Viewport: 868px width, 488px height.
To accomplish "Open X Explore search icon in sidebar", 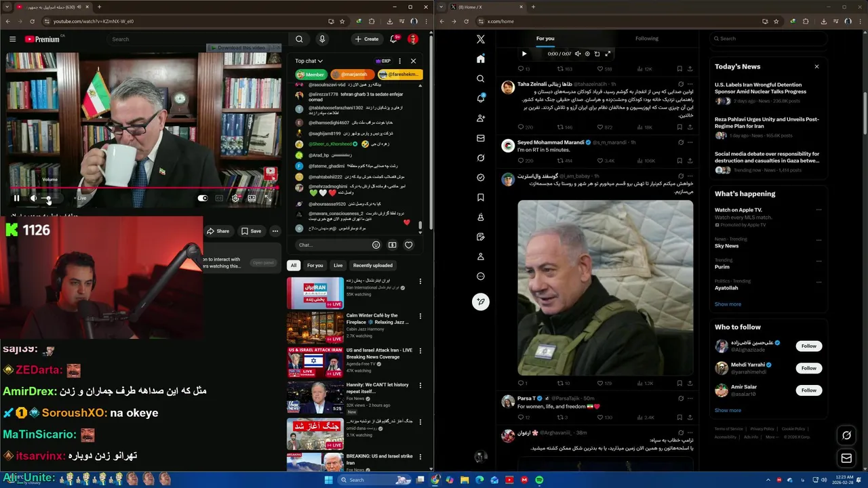I will (x=481, y=79).
